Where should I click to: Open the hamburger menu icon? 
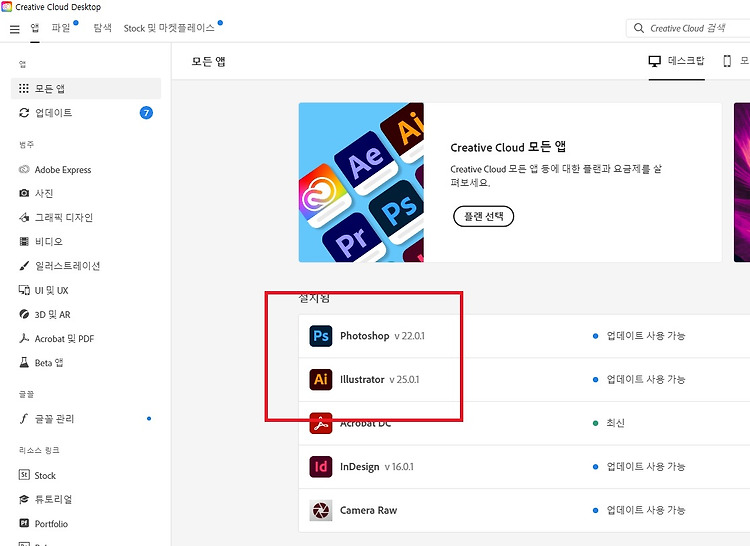coord(15,29)
